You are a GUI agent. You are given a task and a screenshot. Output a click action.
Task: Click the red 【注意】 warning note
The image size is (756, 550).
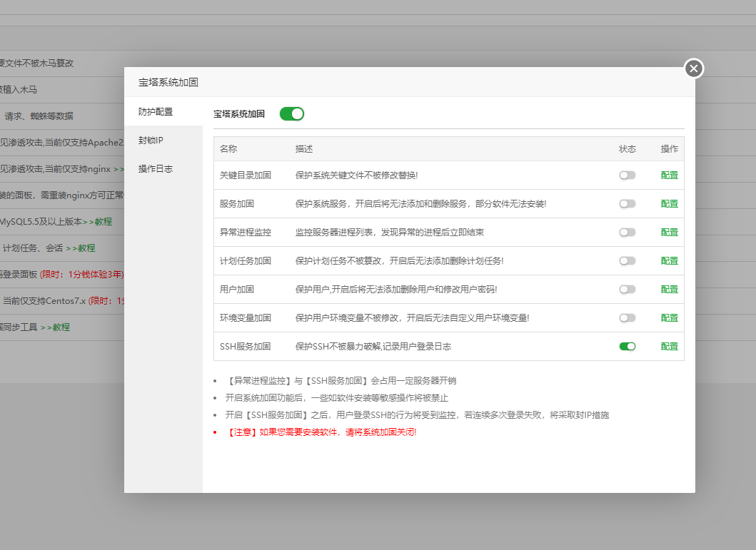click(x=321, y=432)
